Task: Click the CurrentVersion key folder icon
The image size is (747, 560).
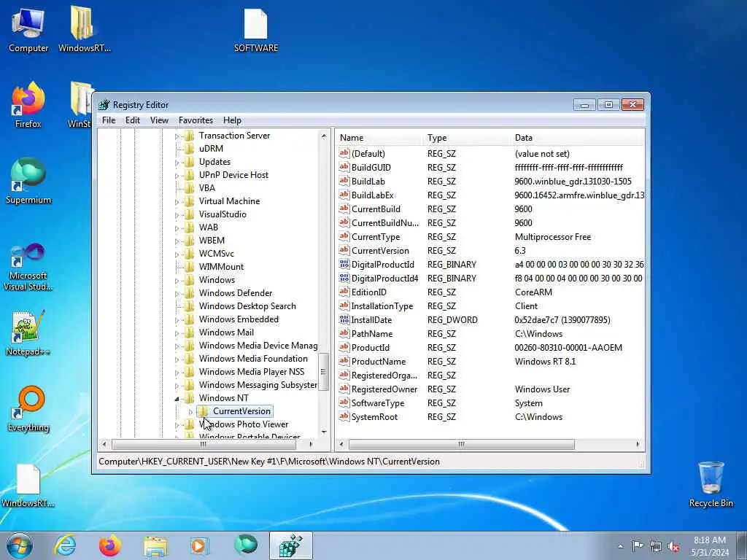Action: [204, 411]
